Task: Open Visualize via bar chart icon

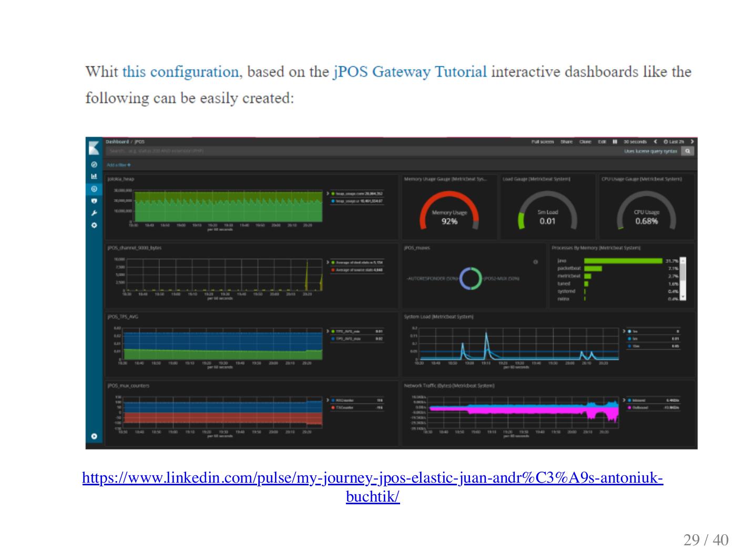Action: click(x=94, y=177)
